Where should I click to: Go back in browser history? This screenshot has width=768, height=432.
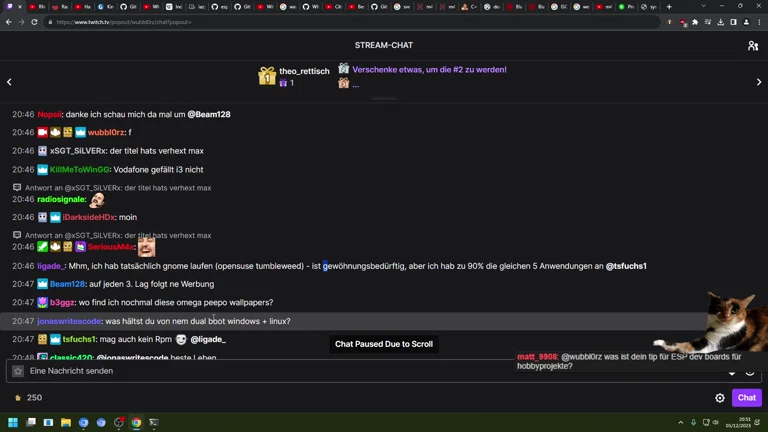tap(9, 22)
